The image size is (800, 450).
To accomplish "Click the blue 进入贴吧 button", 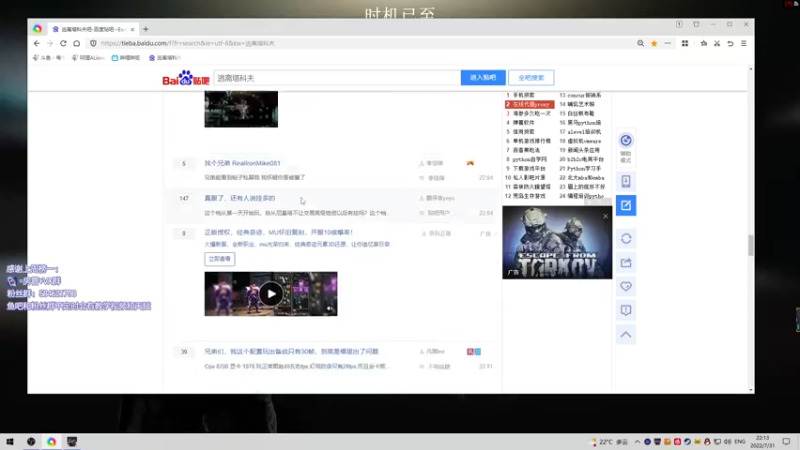I will pos(483,78).
